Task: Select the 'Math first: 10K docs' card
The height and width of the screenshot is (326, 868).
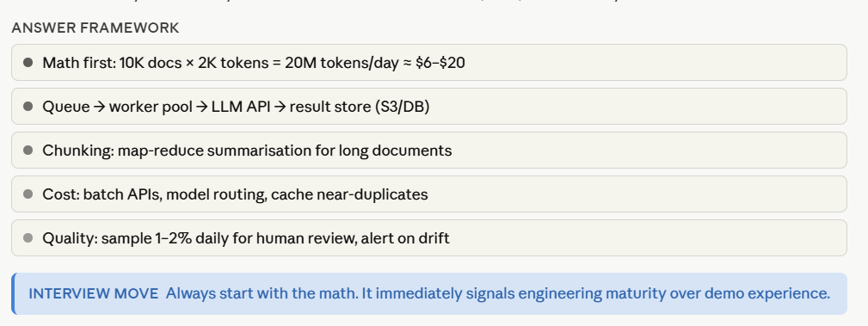Action: pos(429,63)
